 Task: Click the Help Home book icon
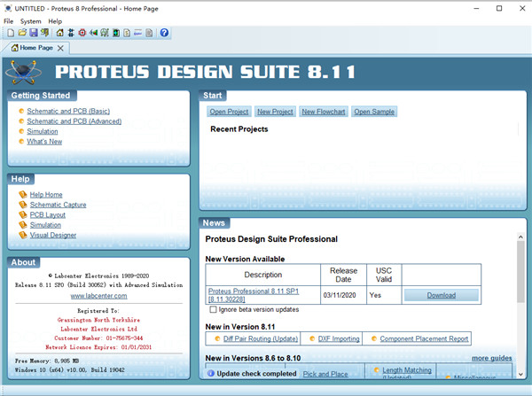coord(23,194)
